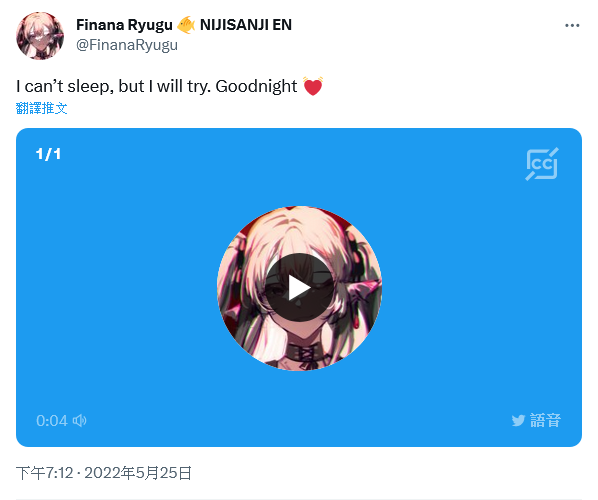Open the three-dot more options menu
Image resolution: width=598 pixels, height=500 pixels.
tap(572, 26)
